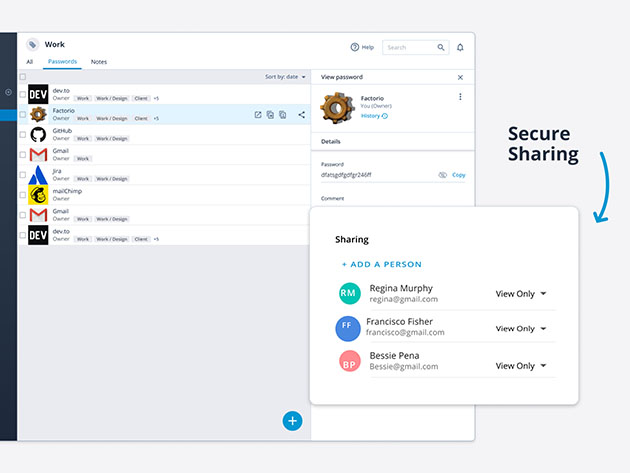Image resolution: width=630 pixels, height=473 pixels.
Task: Open Factorio in new window icon
Action: click(258, 115)
